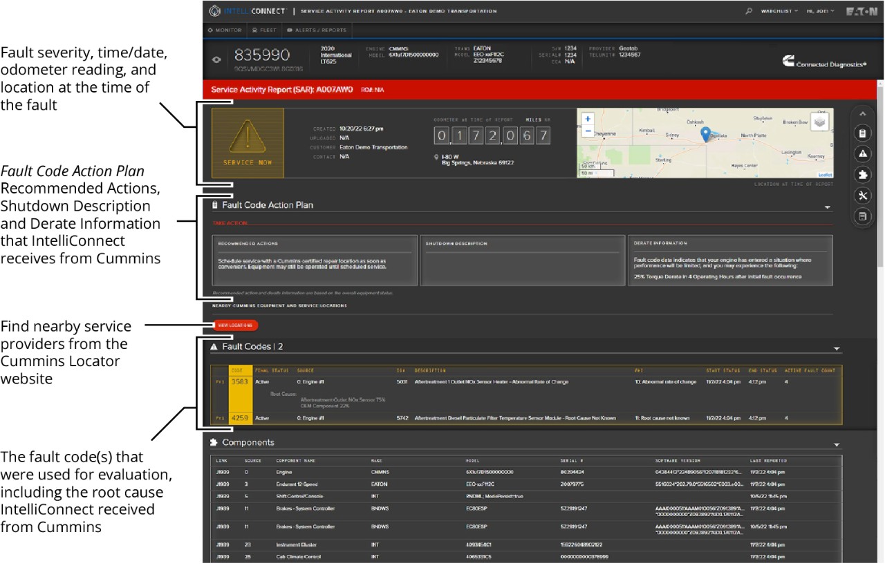The height and width of the screenshot is (588, 885).
Task: Click the Service Activity Report red banner title
Action: pos(282,90)
